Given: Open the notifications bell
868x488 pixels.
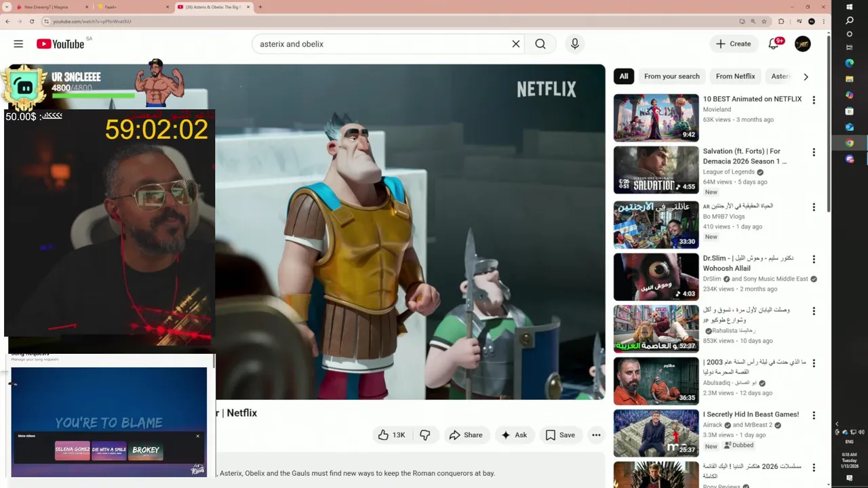Looking at the screenshot, I should pos(773,44).
